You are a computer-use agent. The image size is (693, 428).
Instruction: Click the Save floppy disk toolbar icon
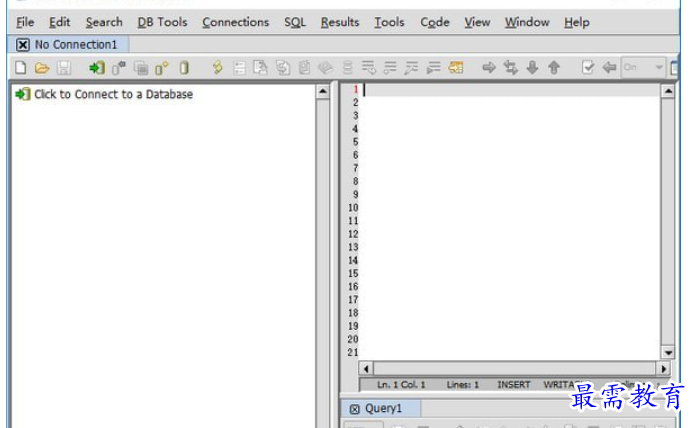(64, 68)
